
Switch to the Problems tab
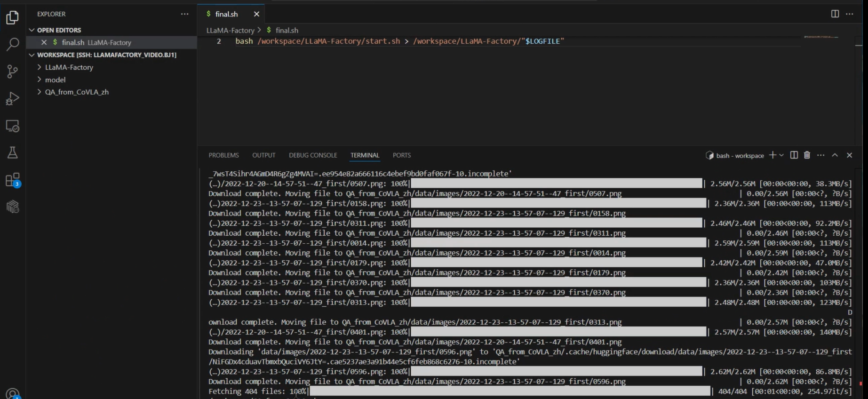223,155
